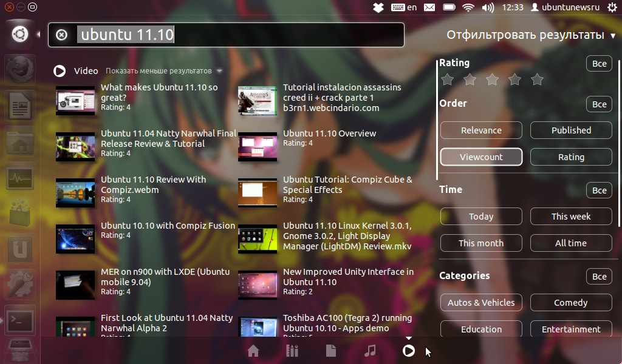The height and width of the screenshot is (364, 622).
Task: Click the 'Все' button beside Rating heading
Action: coord(600,64)
